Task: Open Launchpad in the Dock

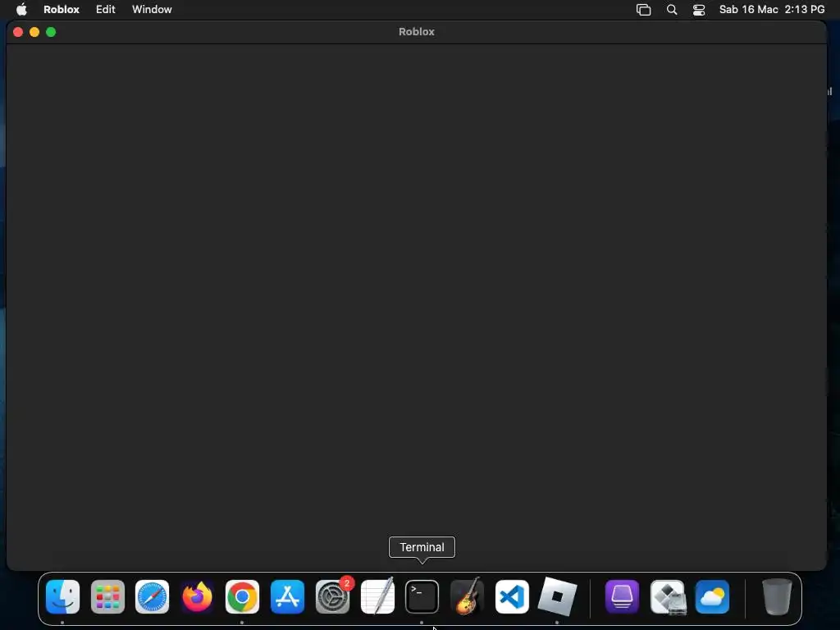Action: (107, 597)
